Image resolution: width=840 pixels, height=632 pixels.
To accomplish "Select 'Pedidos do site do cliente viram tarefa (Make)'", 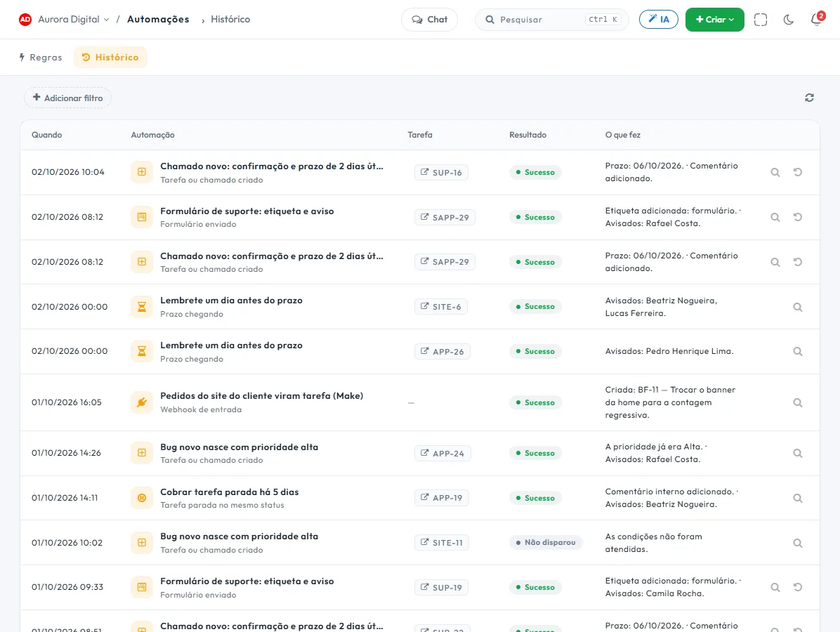I will tap(261, 396).
